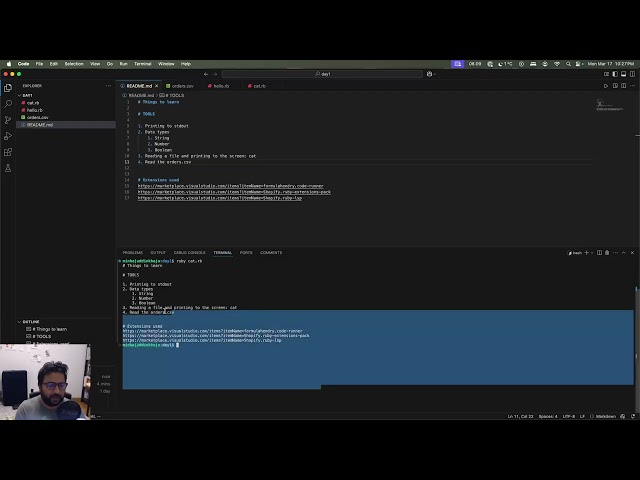This screenshot has width=640, height=480.
Task: Open the Go menu
Action: [x=110, y=64]
